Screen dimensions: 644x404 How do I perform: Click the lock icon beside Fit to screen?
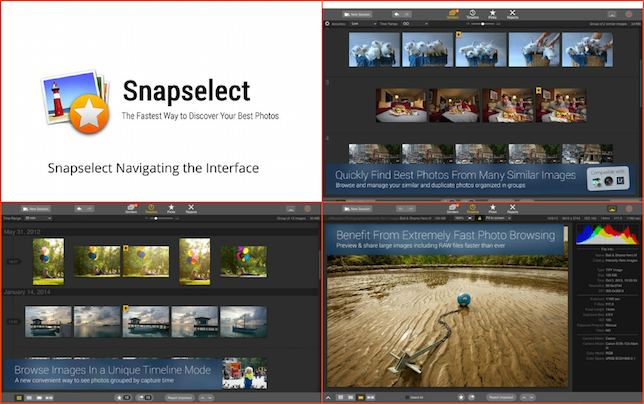coord(479,218)
